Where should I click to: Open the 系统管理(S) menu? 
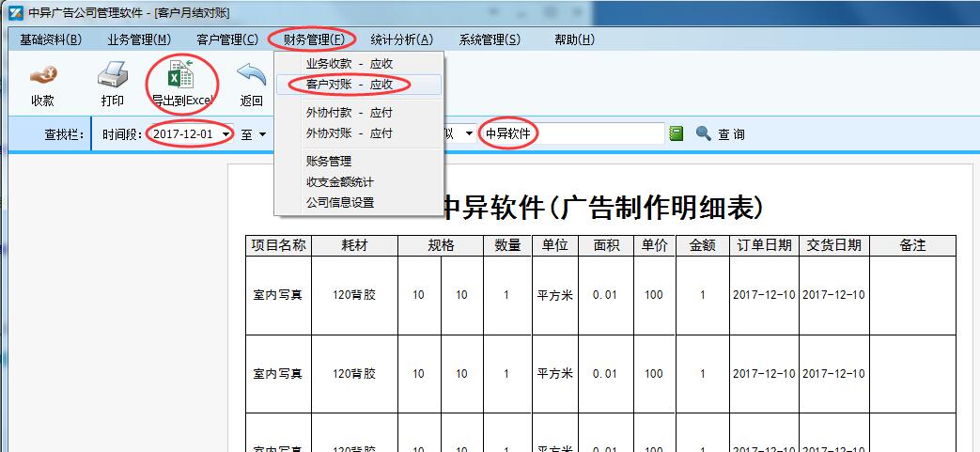point(490,39)
